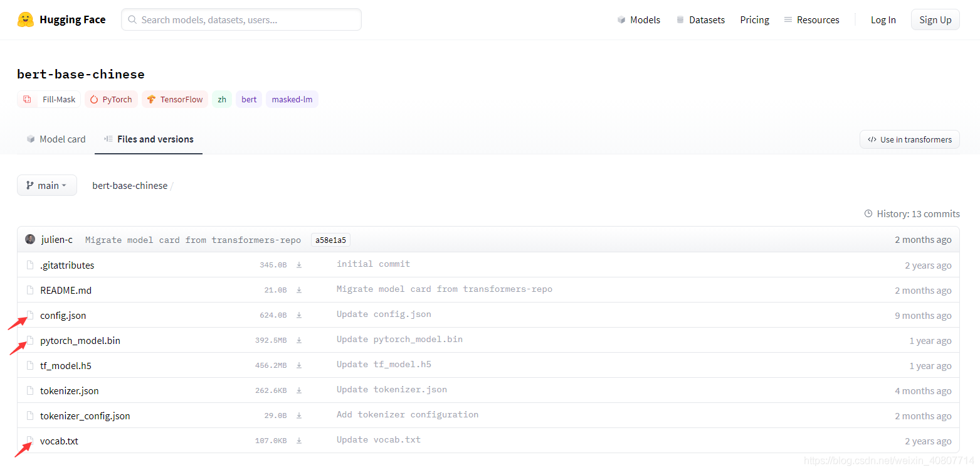This screenshot has width=980, height=472.
Task: Open commit hash a58e1a5
Action: click(x=331, y=240)
